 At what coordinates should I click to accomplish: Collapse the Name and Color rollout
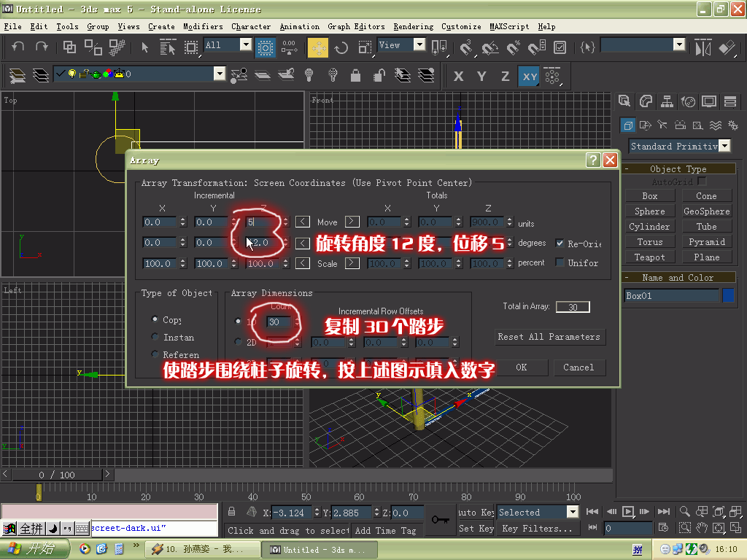(678, 277)
